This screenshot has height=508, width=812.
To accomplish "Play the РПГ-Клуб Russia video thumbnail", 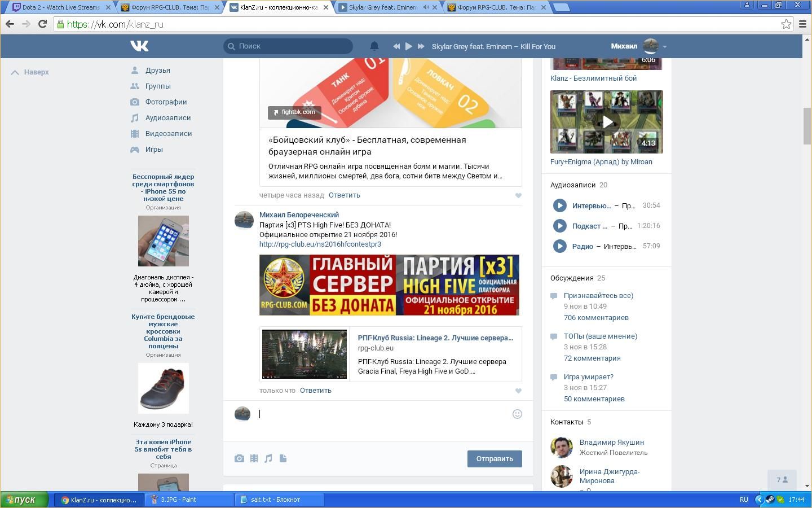I will [304, 354].
